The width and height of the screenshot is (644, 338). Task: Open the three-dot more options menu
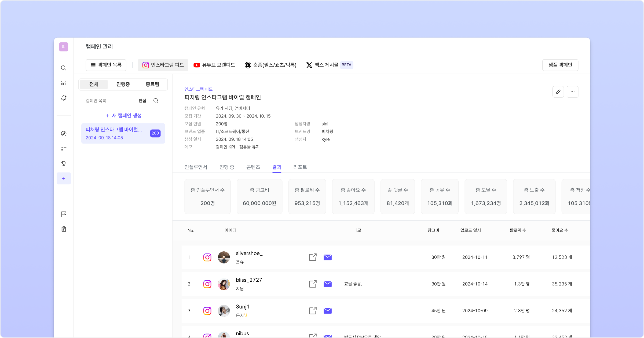(x=572, y=92)
